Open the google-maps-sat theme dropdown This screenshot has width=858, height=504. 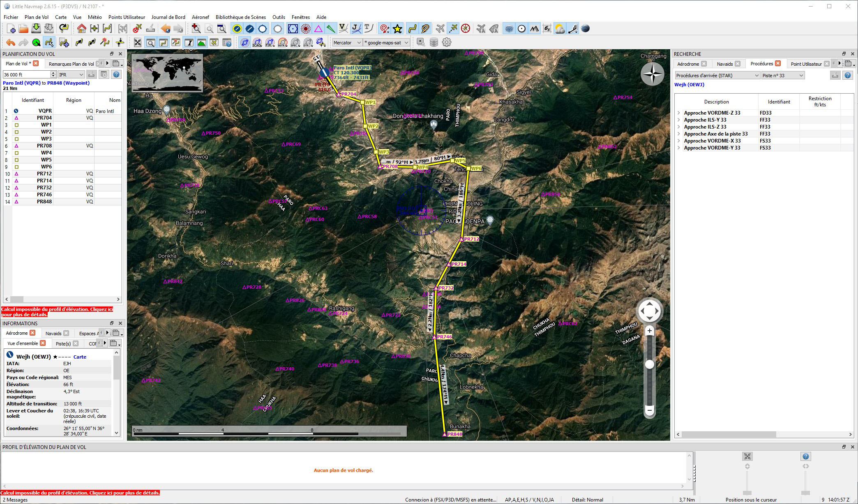point(386,43)
